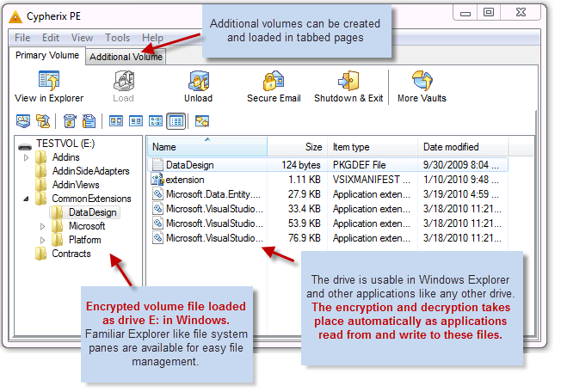The image size is (561, 392).
Task: Open the Tools menu
Action: click(x=117, y=38)
